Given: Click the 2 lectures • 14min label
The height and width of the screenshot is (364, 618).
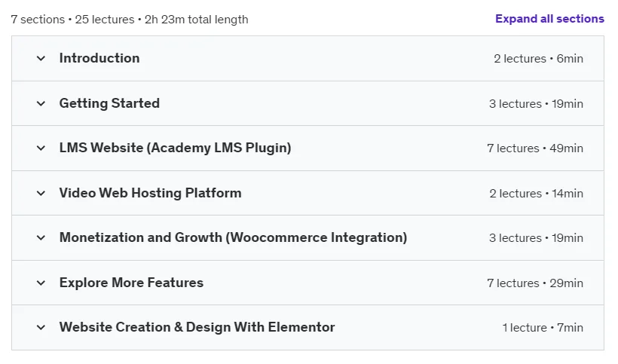Looking at the screenshot, I should (536, 194).
